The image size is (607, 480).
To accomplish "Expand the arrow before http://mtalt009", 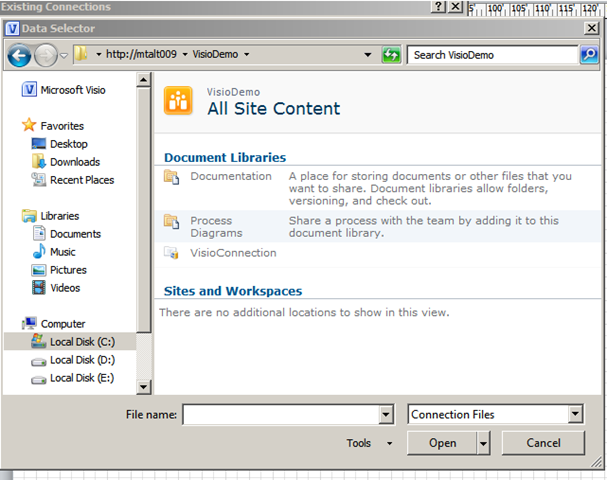I will click(x=99, y=55).
